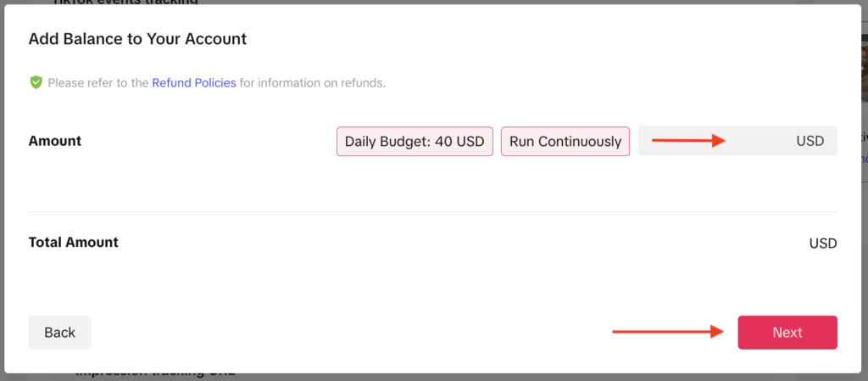Click the Total Amount label
The image size is (868, 381).
coord(74,243)
